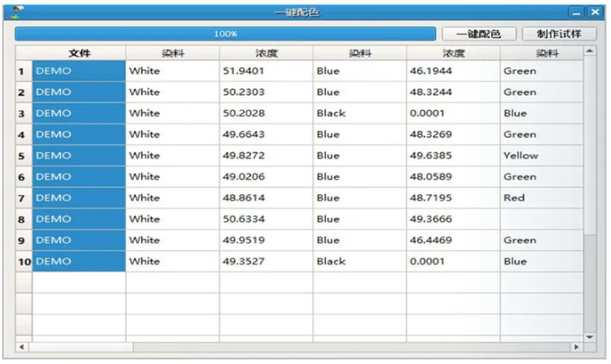611x364 pixels.
Task: Click left arrow of horizontal scrollbar
Action: click(21, 346)
